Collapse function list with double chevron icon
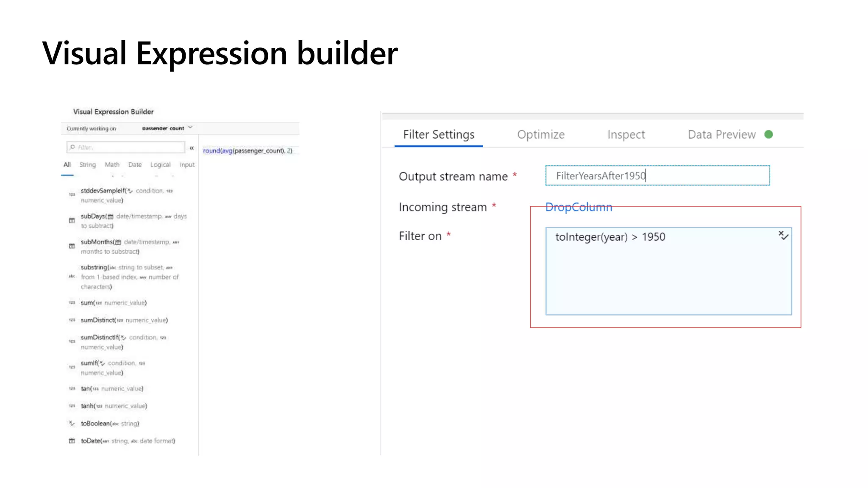Viewport: 868px width, 488px height. point(192,148)
